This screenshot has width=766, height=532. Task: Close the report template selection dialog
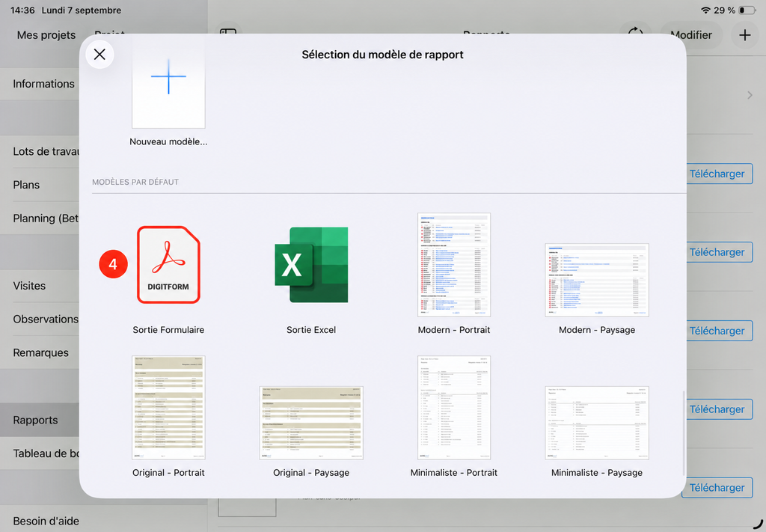(x=99, y=54)
